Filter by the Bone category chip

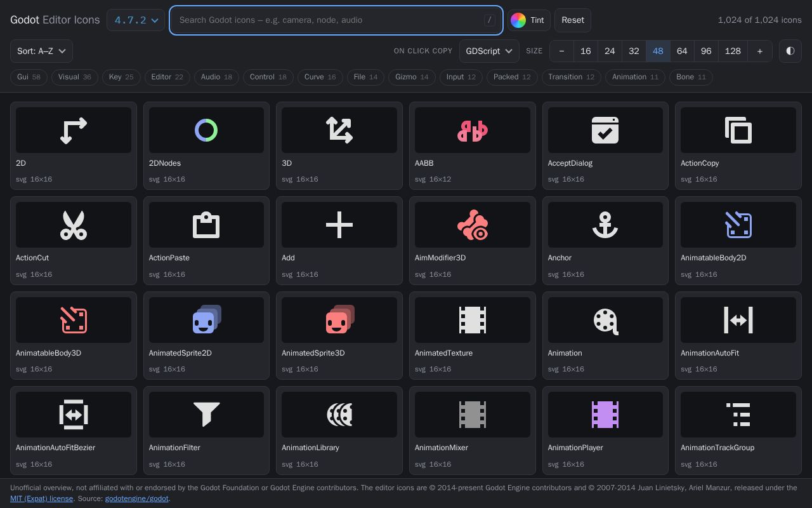691,77
